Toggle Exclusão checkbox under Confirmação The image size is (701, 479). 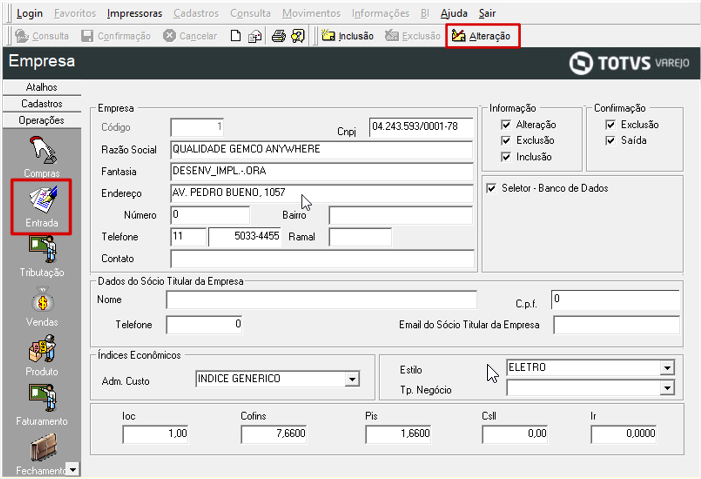[610, 125]
